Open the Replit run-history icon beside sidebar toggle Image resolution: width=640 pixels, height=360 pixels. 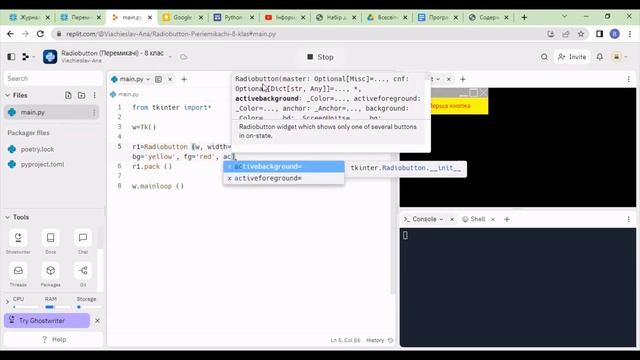coord(25,57)
